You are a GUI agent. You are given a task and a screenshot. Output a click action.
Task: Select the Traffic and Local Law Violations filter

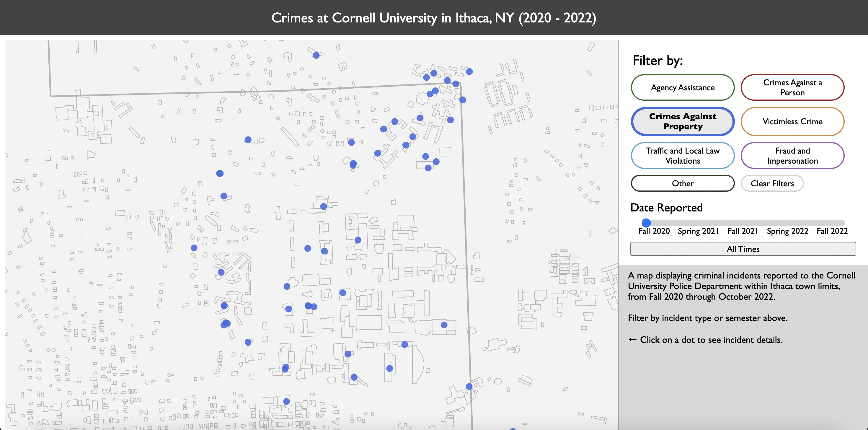(682, 155)
